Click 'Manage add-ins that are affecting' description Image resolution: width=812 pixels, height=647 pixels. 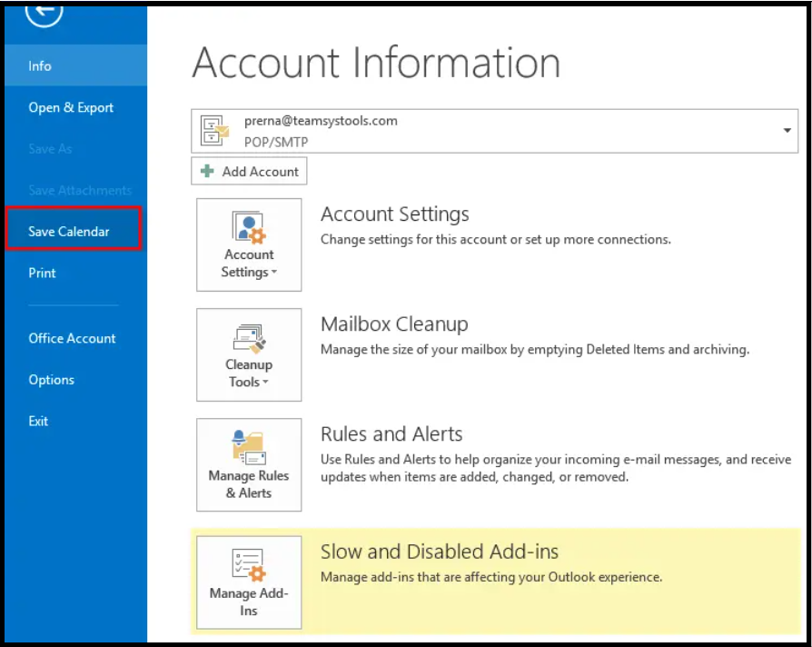click(491, 577)
